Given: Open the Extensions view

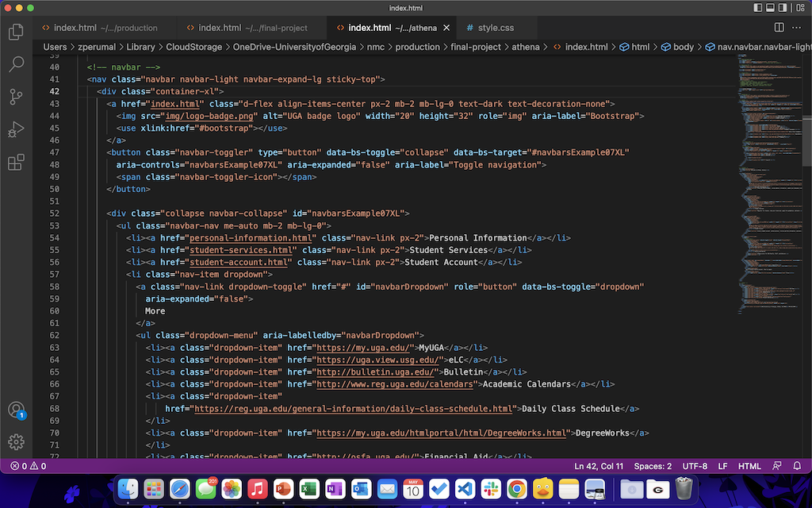Looking at the screenshot, I should tap(16, 162).
